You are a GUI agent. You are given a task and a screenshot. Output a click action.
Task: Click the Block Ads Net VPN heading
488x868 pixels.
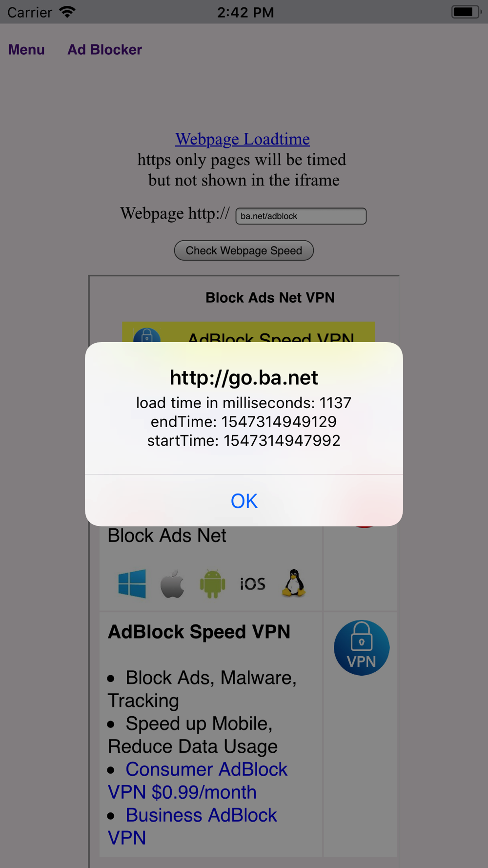click(x=270, y=298)
